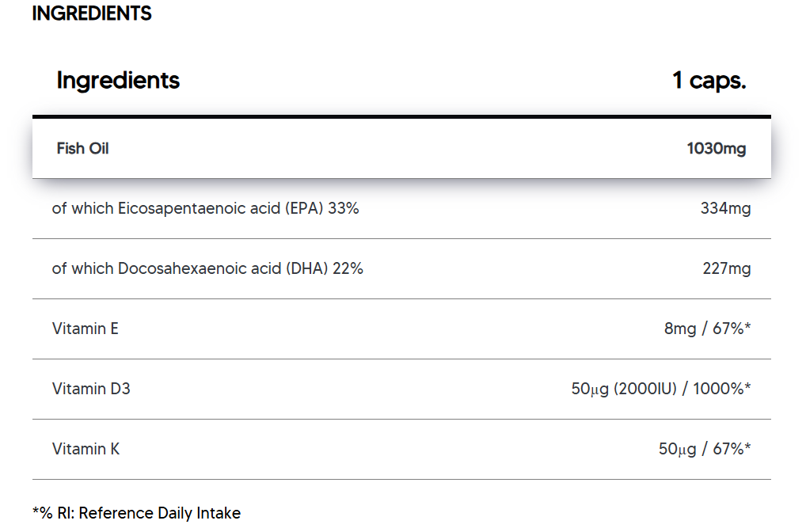Viewport: 806px width, 532px height.
Task: Click the 227mg value
Action: pyautogui.click(x=726, y=269)
